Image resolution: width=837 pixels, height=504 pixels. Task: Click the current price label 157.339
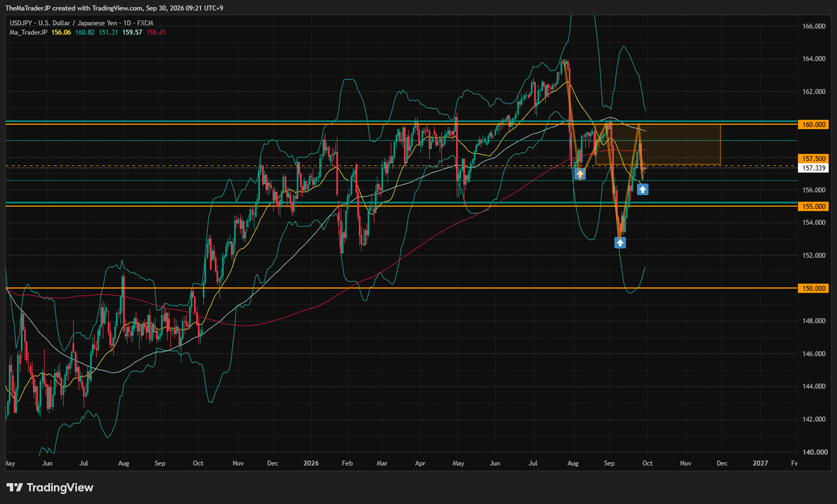click(x=814, y=168)
